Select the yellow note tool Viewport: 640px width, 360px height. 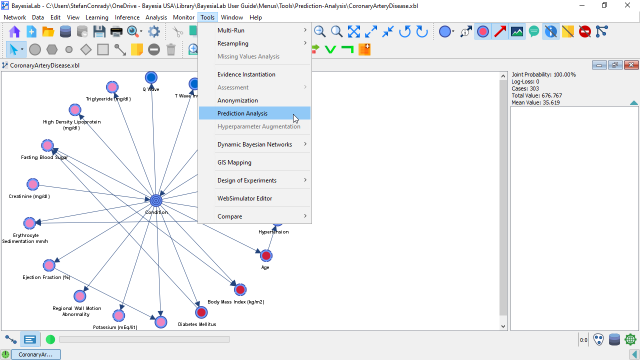(x=137, y=50)
